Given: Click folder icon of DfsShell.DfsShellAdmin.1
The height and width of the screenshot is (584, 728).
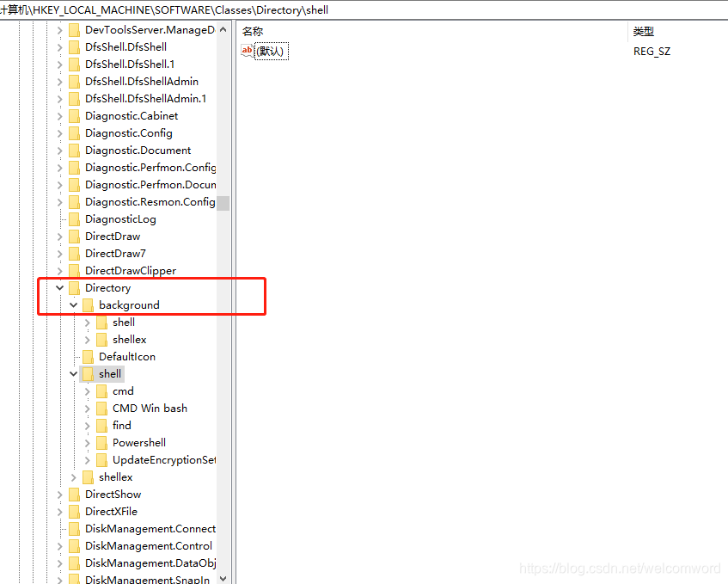Looking at the screenshot, I should click(74, 99).
